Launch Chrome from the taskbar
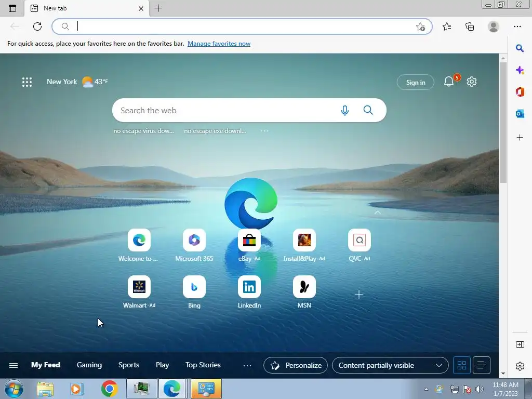The height and width of the screenshot is (399, 532). [109, 389]
